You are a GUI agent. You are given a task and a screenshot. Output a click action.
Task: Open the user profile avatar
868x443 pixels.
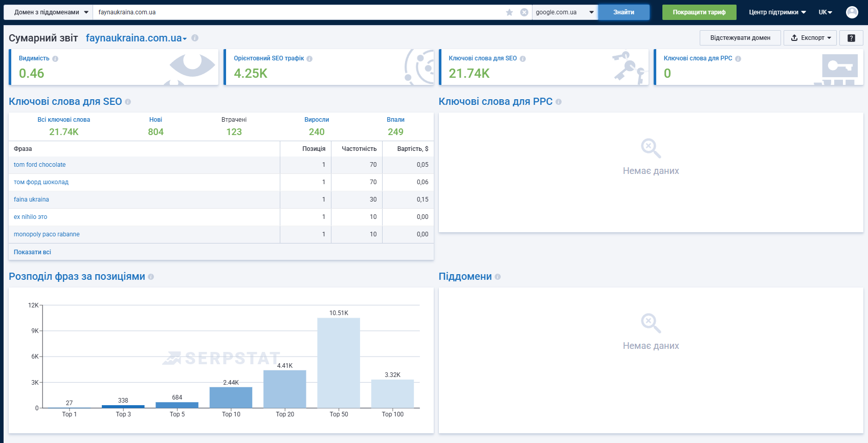(x=852, y=12)
